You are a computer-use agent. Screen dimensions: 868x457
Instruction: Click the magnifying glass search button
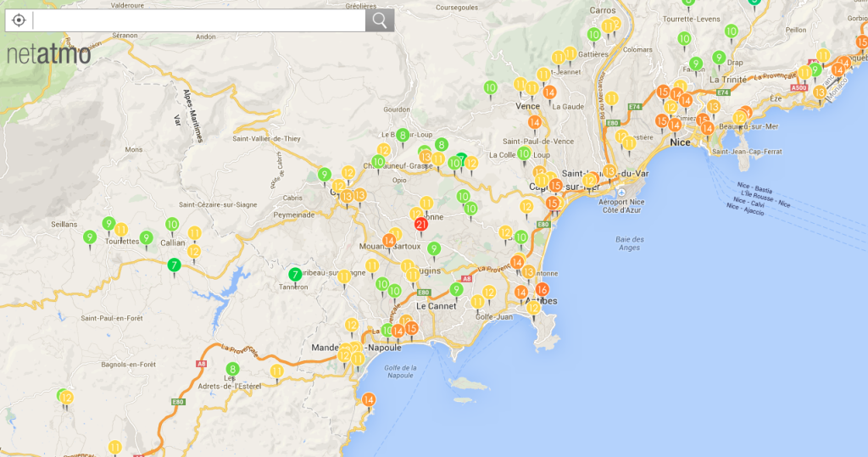tap(380, 20)
